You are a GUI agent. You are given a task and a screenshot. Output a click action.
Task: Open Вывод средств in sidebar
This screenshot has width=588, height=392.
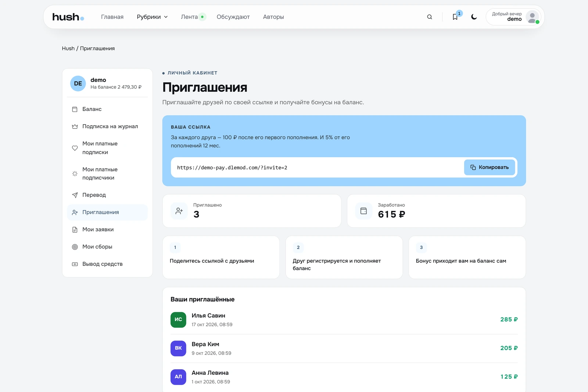pos(107,264)
